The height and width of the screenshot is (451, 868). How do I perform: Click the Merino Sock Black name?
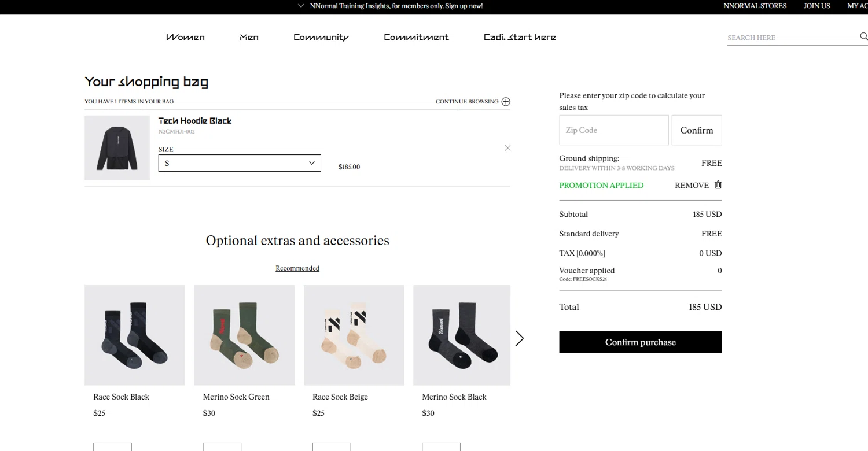[454, 397]
